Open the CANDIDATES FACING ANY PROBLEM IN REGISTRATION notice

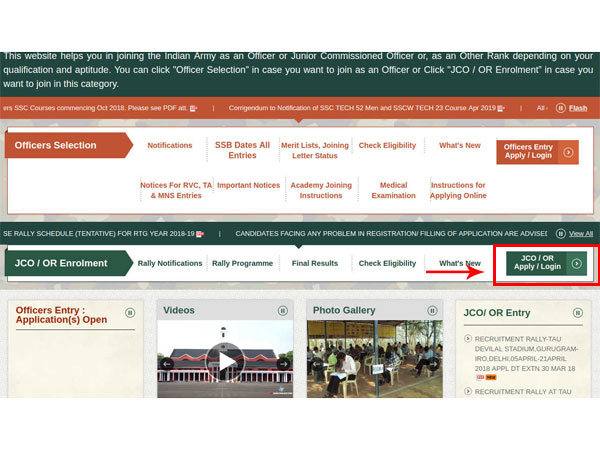(x=391, y=233)
